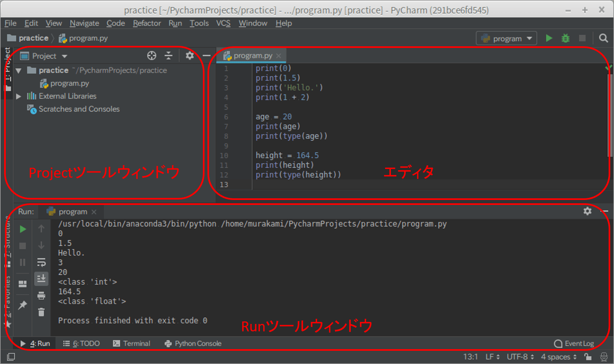Open the Window menu
Screen dimensions: 614x364
(x=253, y=23)
